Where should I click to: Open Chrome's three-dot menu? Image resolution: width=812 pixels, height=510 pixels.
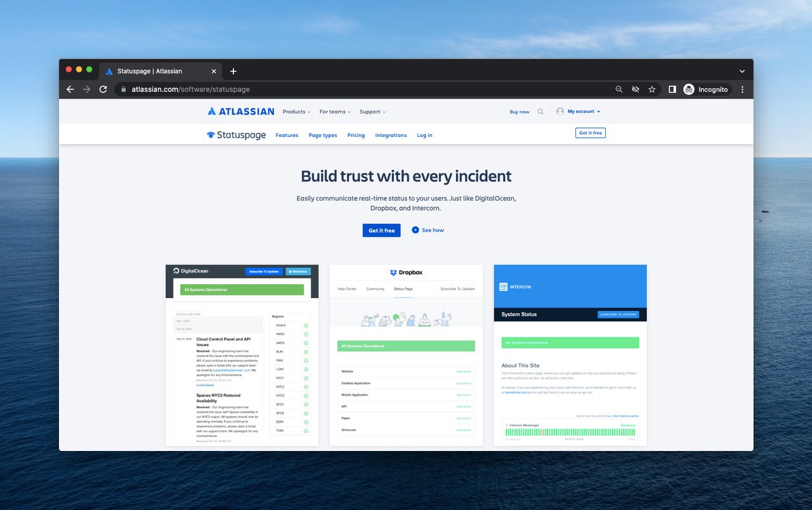[742, 89]
